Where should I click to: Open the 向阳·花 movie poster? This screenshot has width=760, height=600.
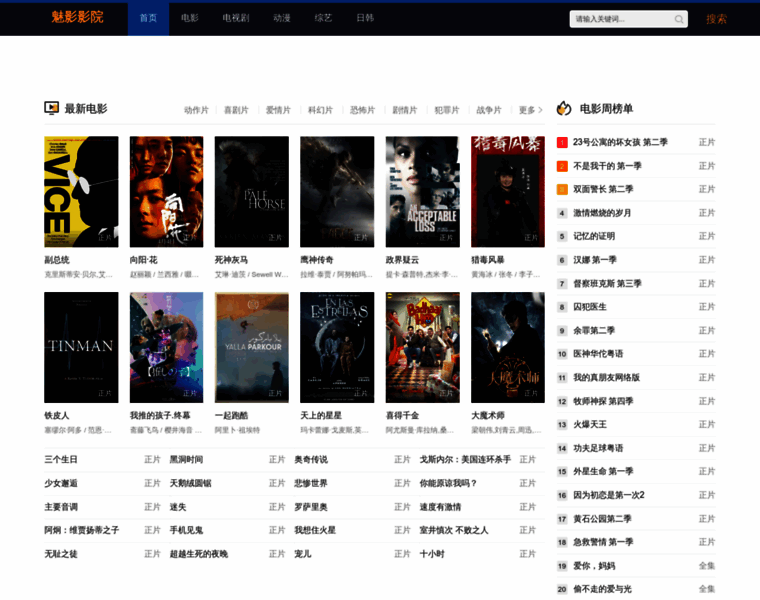pos(166,191)
